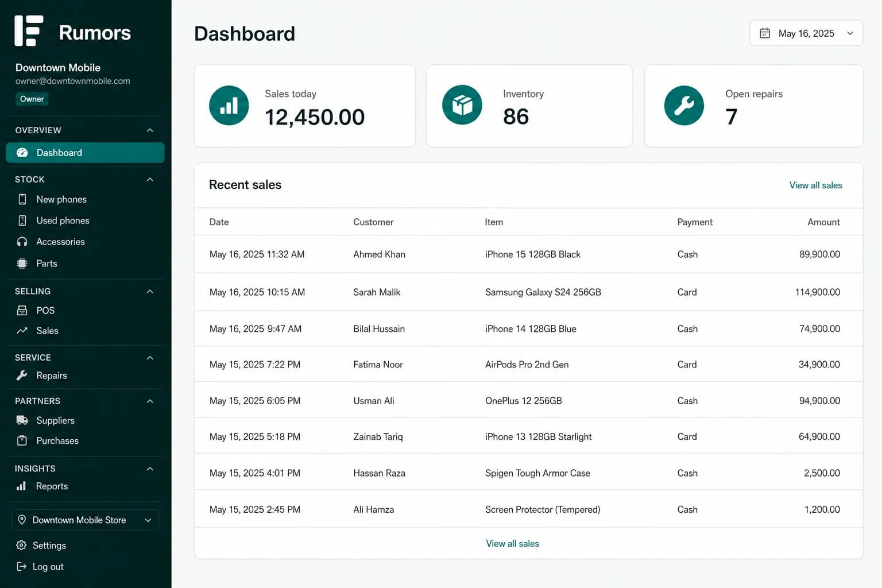
Task: Click the amount 94,900.00
Action: pos(819,401)
